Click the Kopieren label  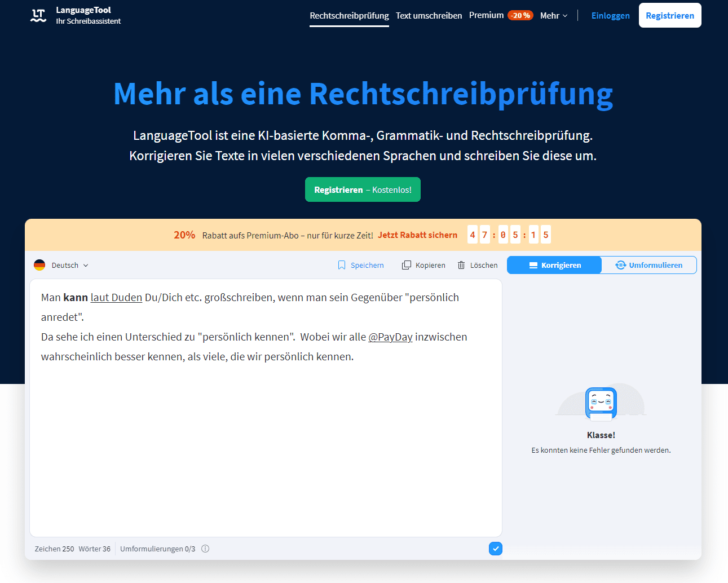pos(430,265)
